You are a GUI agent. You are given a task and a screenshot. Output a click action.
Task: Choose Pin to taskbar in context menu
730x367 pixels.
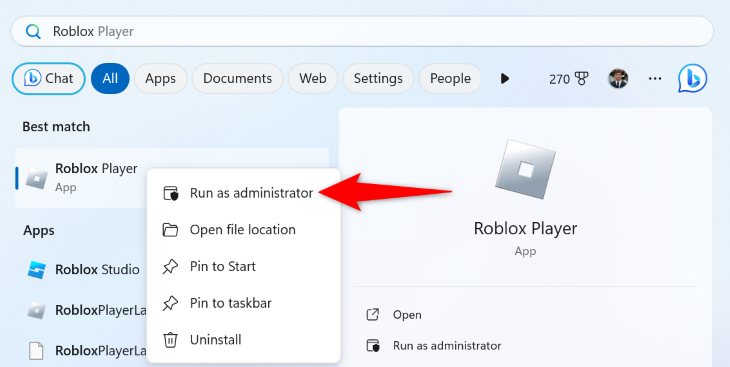coord(243,303)
